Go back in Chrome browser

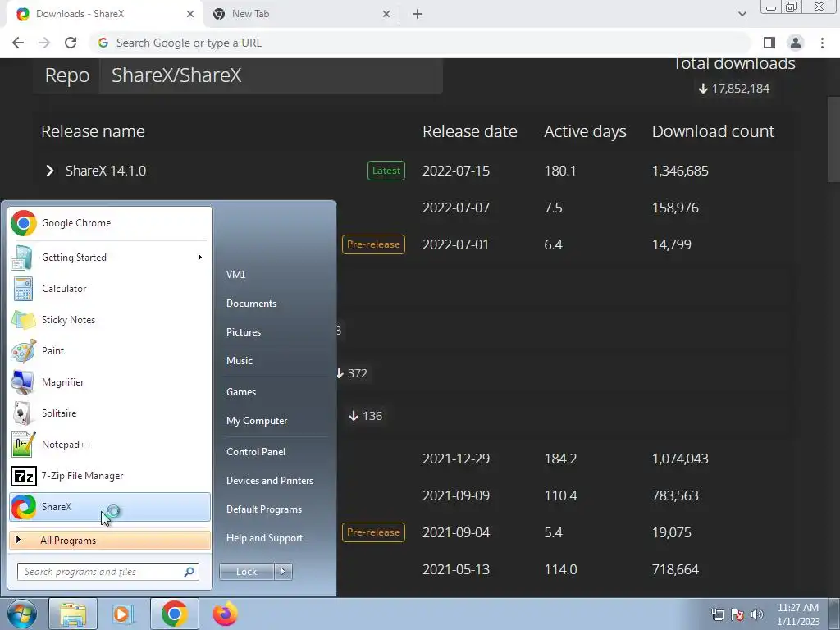coord(18,43)
